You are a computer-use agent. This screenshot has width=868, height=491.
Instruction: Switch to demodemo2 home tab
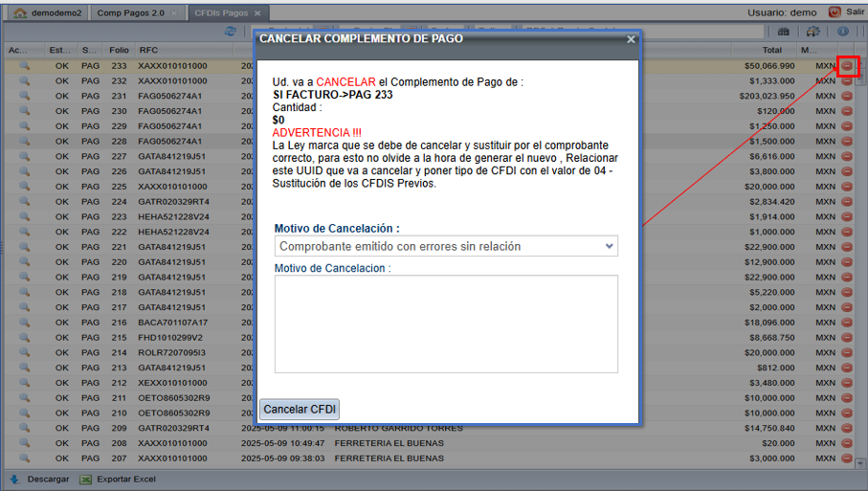click(49, 13)
